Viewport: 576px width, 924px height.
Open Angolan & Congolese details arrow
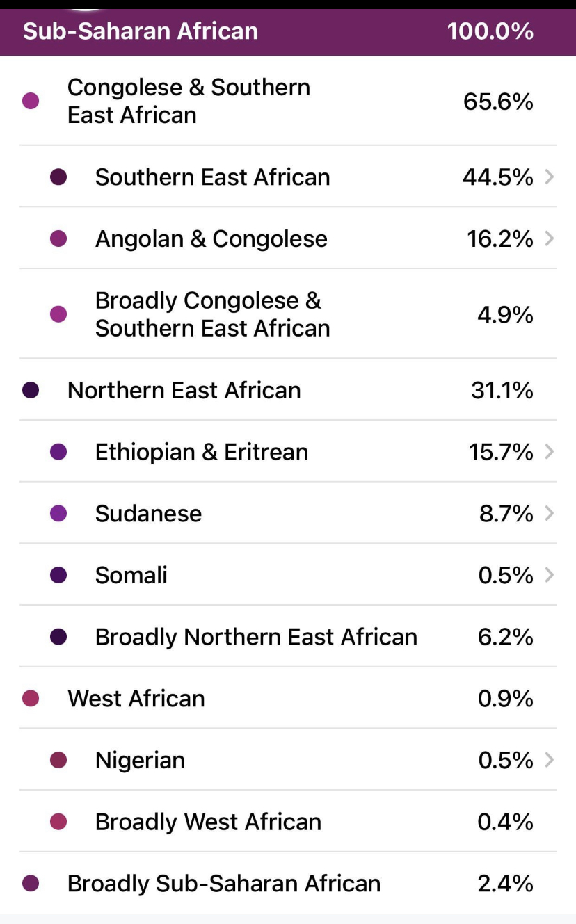tap(550, 239)
